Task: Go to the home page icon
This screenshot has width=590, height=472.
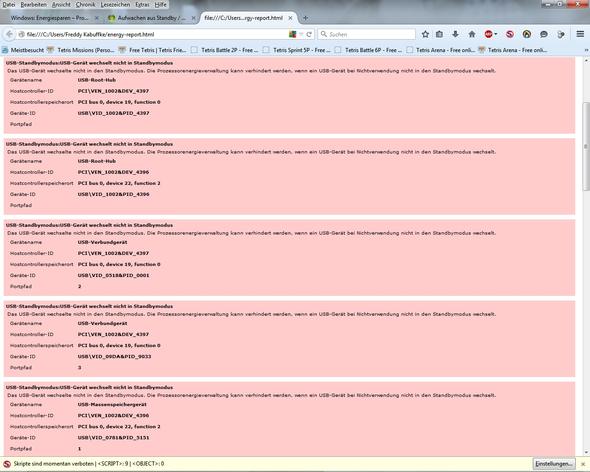Action: 472,34
